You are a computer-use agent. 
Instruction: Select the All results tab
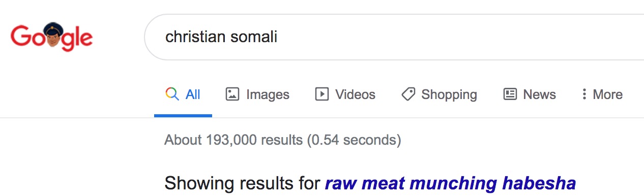183,94
